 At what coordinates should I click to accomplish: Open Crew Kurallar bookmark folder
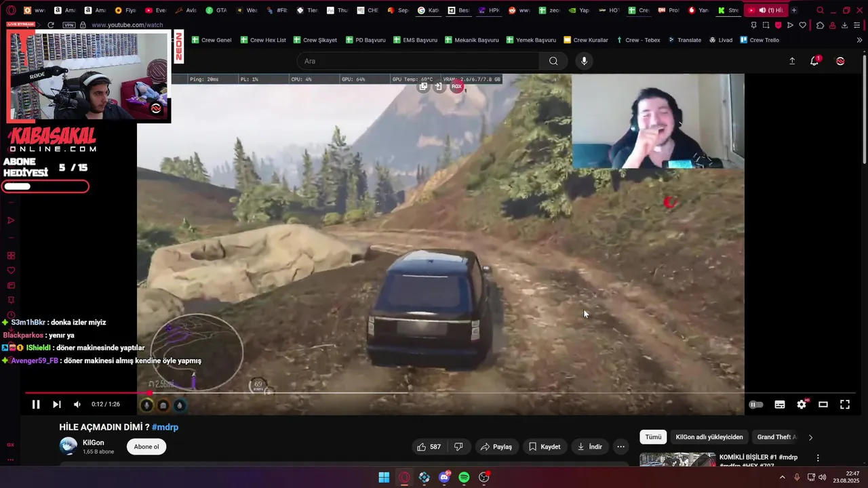click(586, 40)
